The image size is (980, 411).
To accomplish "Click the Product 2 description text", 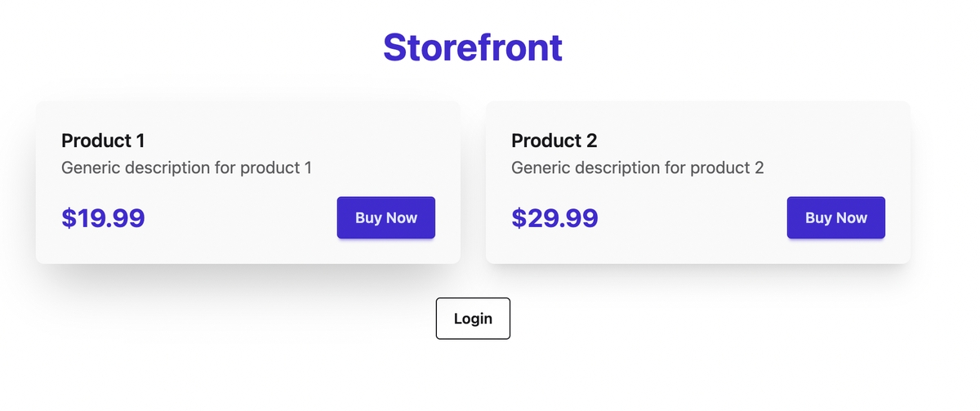I will pyautogui.click(x=637, y=168).
